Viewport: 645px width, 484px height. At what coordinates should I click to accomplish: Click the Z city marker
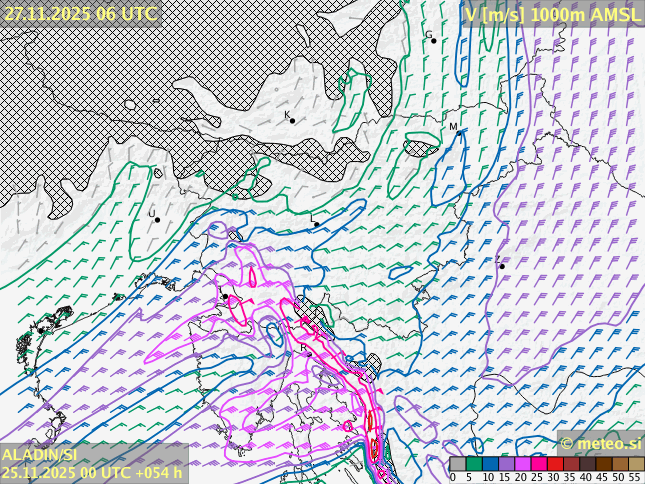pyautogui.click(x=502, y=266)
